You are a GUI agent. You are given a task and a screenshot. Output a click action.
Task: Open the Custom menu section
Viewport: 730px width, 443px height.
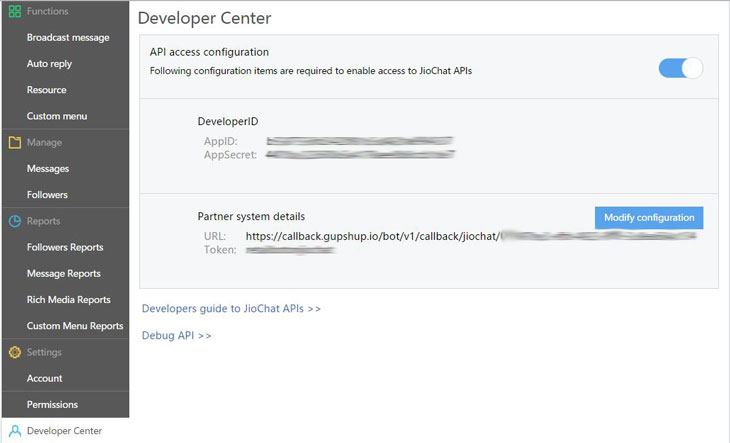[x=57, y=116]
